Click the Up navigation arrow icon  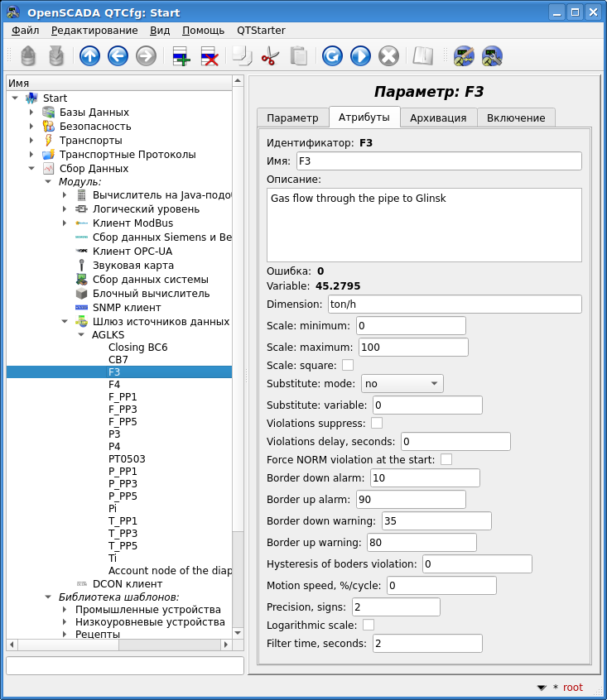click(89, 56)
